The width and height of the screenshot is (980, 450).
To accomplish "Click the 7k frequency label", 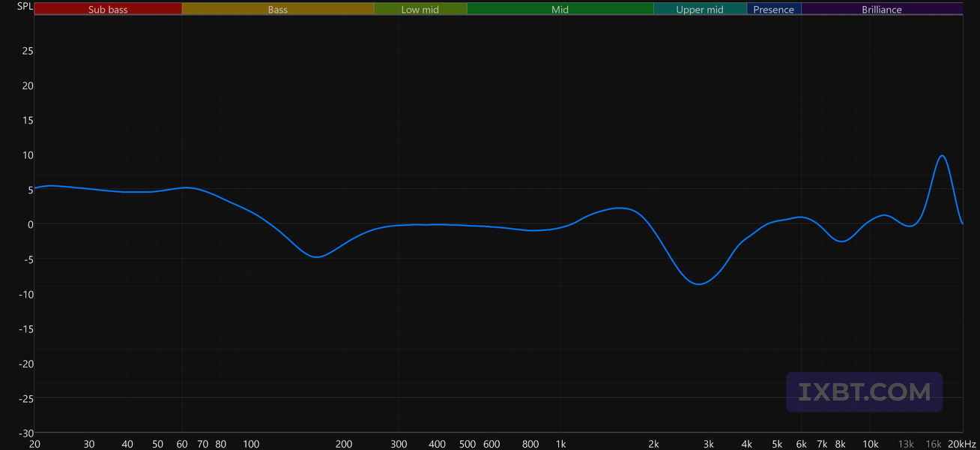I will pos(822,444).
